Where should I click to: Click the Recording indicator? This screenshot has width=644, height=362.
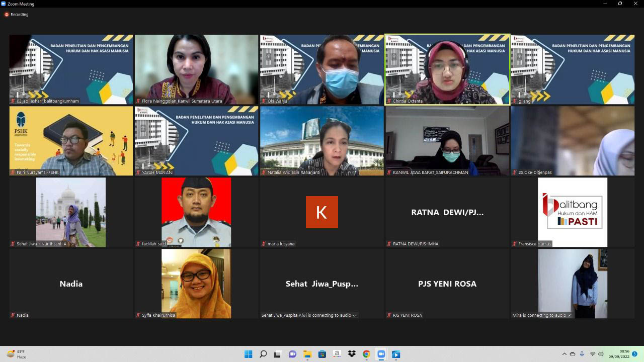[17, 15]
